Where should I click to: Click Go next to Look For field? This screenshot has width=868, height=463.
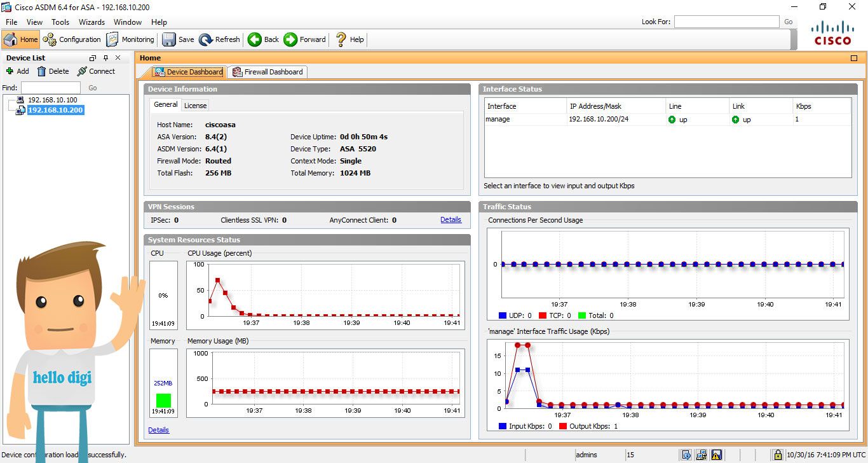[789, 22]
